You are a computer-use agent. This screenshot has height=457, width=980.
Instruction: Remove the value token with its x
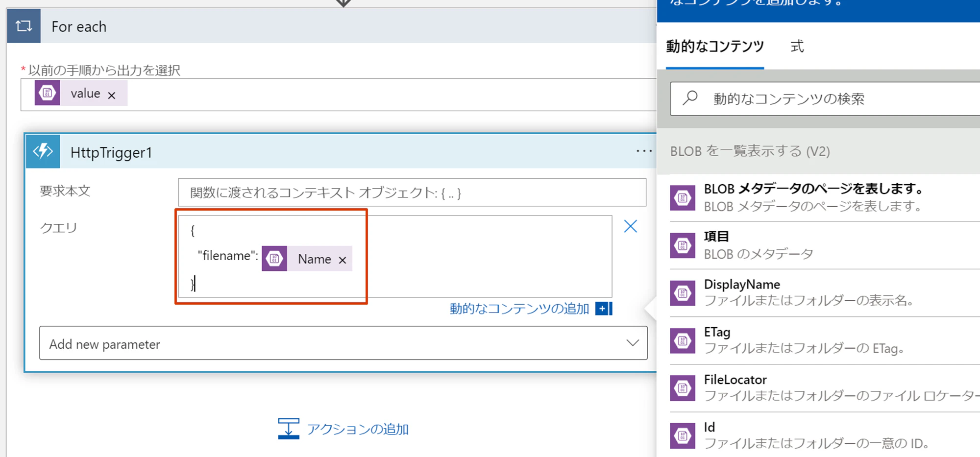[x=112, y=95]
